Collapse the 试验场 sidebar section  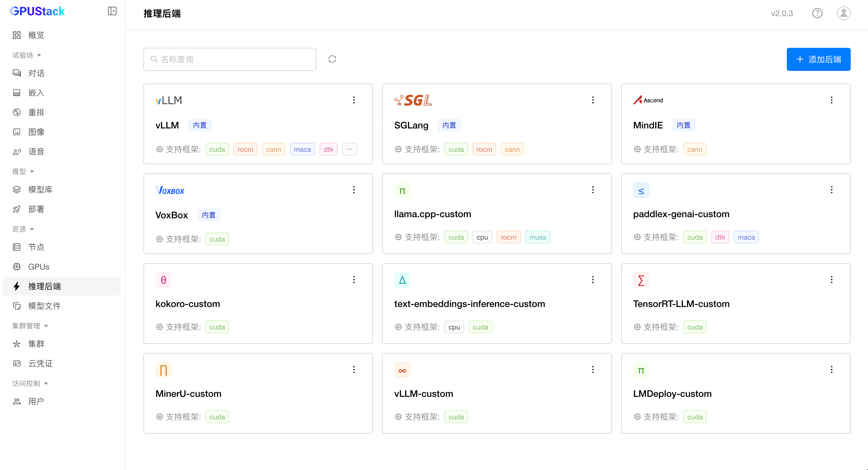coord(26,55)
